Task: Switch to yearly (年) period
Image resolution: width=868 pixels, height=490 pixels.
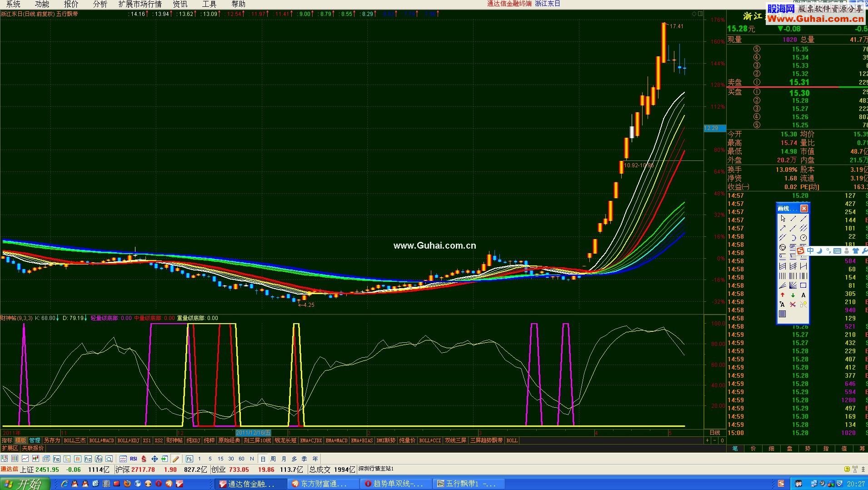Action: 315,459
